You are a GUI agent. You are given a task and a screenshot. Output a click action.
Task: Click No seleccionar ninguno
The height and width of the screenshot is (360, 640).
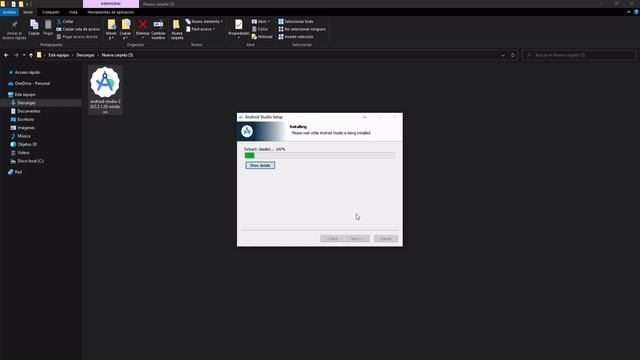point(302,29)
